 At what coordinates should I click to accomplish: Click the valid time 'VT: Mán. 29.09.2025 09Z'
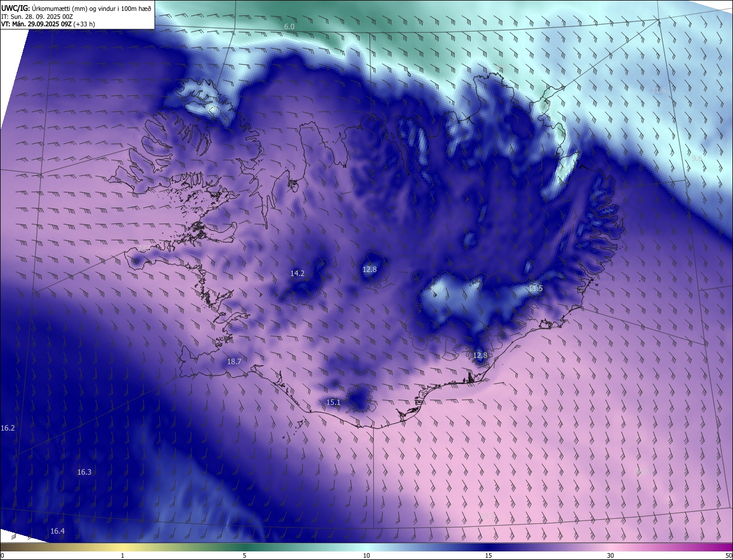36,24
